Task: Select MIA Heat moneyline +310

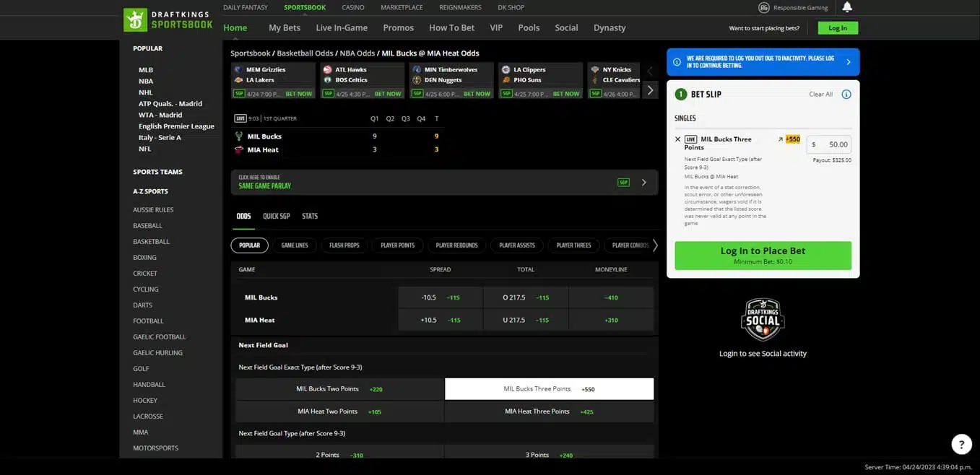Action: coord(611,320)
